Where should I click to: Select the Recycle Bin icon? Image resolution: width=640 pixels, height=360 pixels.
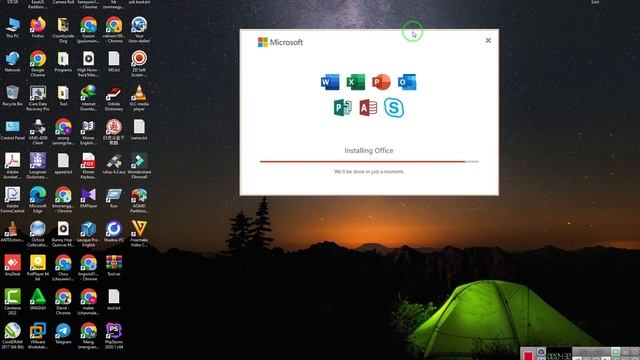tap(13, 96)
